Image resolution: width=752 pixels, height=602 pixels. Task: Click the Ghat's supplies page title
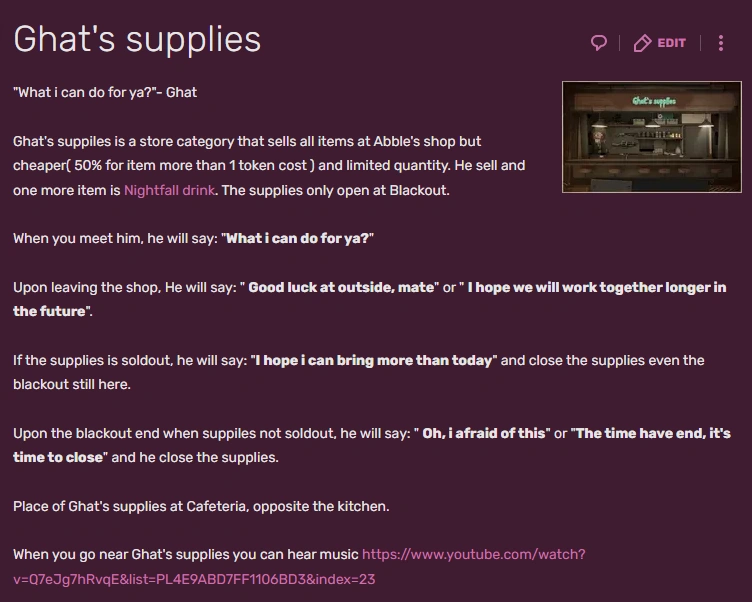137,40
